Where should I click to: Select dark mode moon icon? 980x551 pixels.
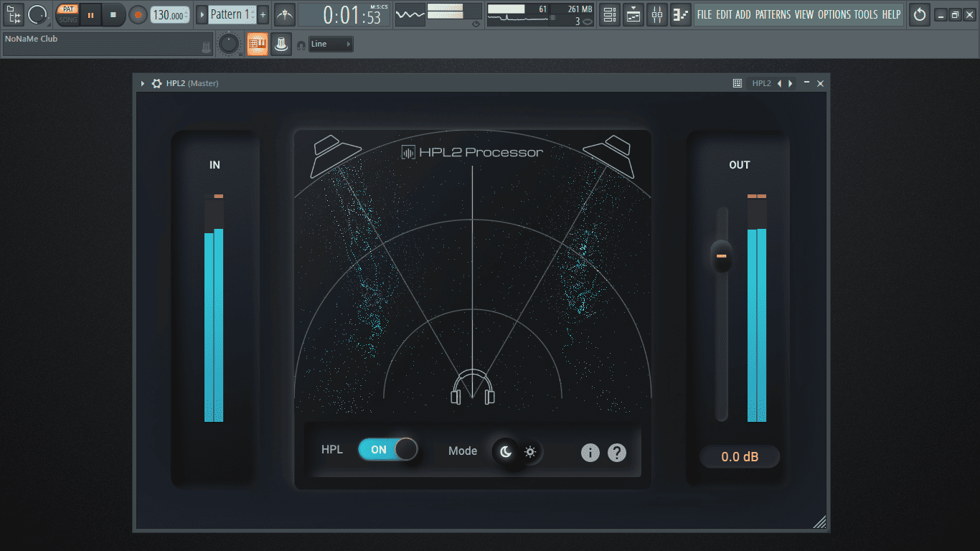[506, 451]
